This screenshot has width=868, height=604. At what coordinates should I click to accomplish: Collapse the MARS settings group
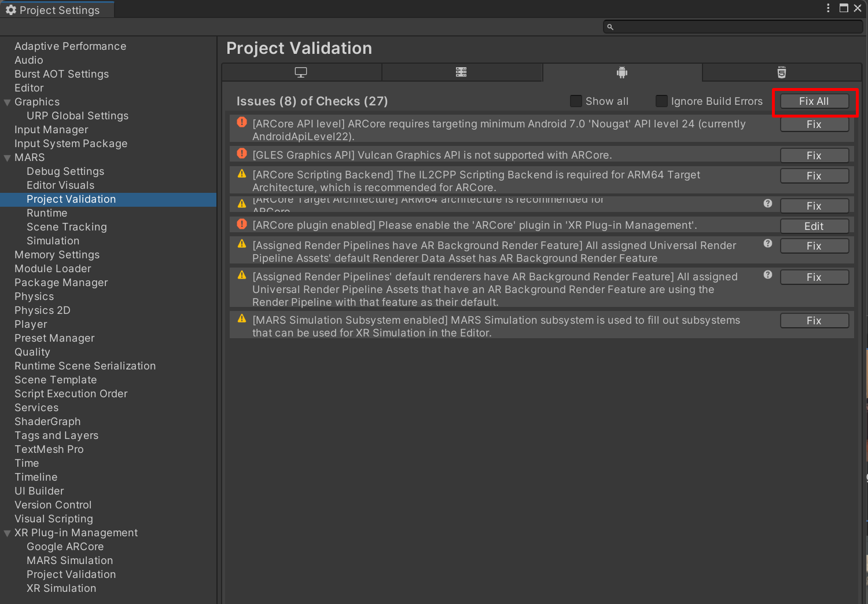[8, 158]
